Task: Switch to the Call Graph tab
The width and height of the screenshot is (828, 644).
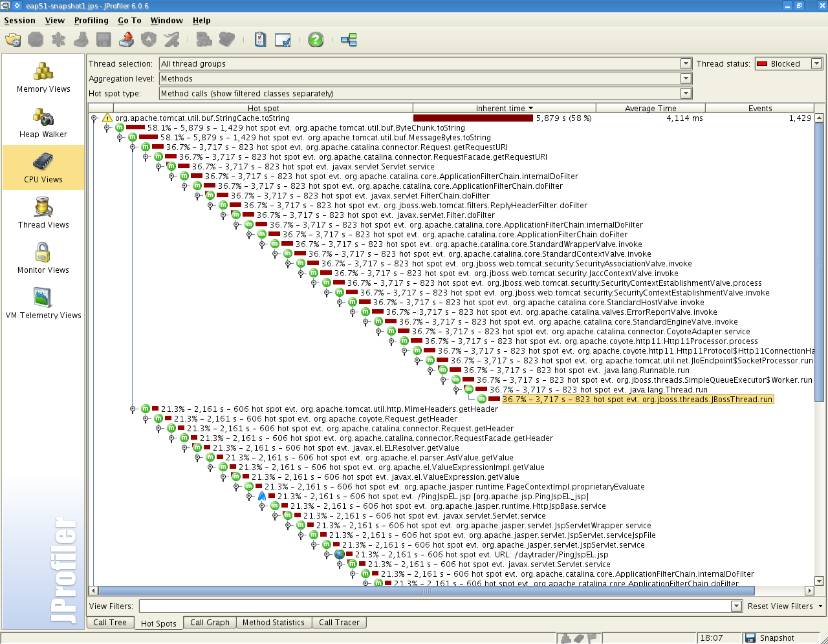Action: pyautogui.click(x=210, y=623)
